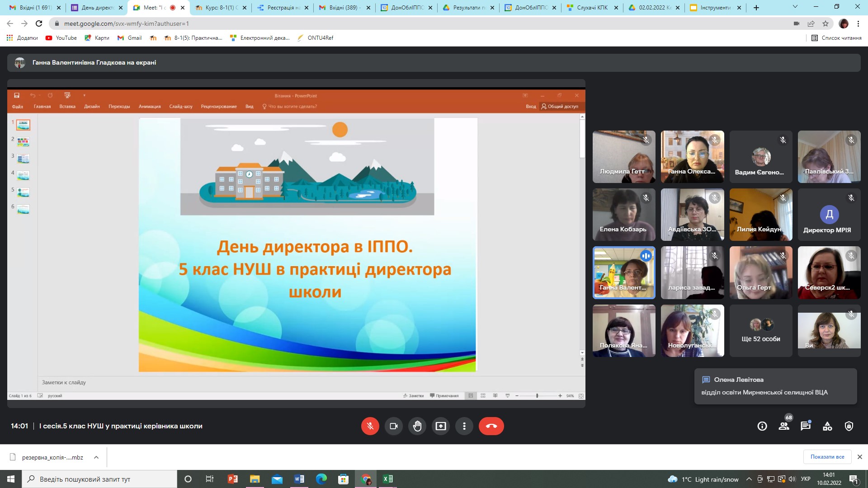This screenshot has width=868, height=488.
Task: Open File Explorer from taskbar
Action: (255, 479)
